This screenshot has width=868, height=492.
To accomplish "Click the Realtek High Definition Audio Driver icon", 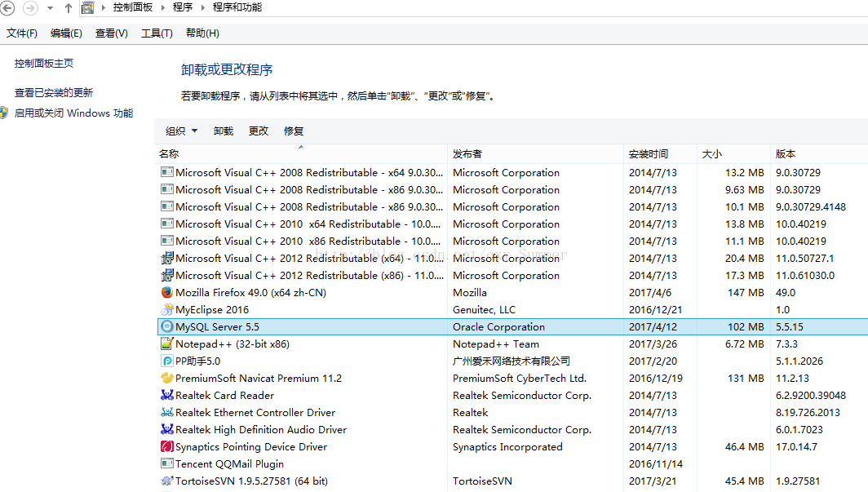I will pos(166,429).
